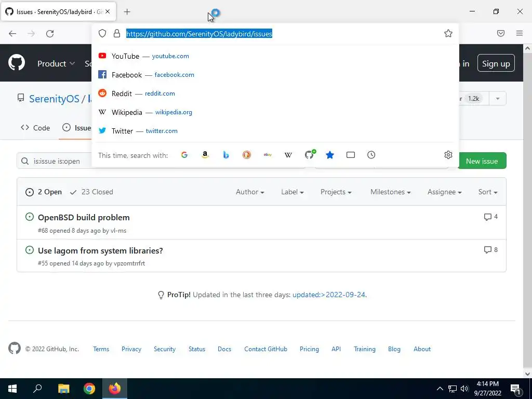The height and width of the screenshot is (399, 532).
Task: Open author vl-ms profile link
Action: 118,231
